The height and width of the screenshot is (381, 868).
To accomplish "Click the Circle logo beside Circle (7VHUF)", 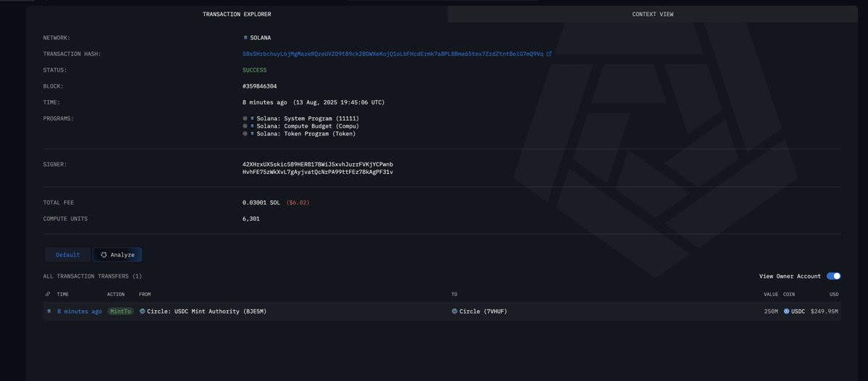I will (x=455, y=311).
